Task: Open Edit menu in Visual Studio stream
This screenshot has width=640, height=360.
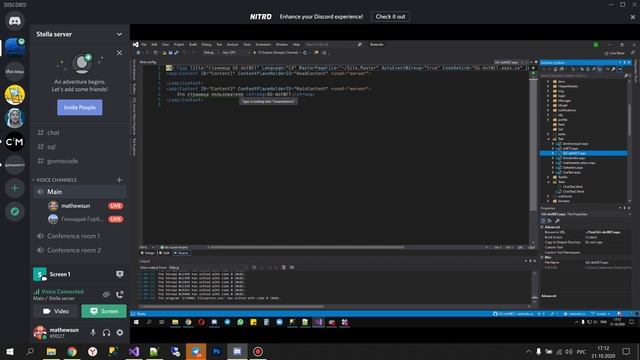Action: 154,44
